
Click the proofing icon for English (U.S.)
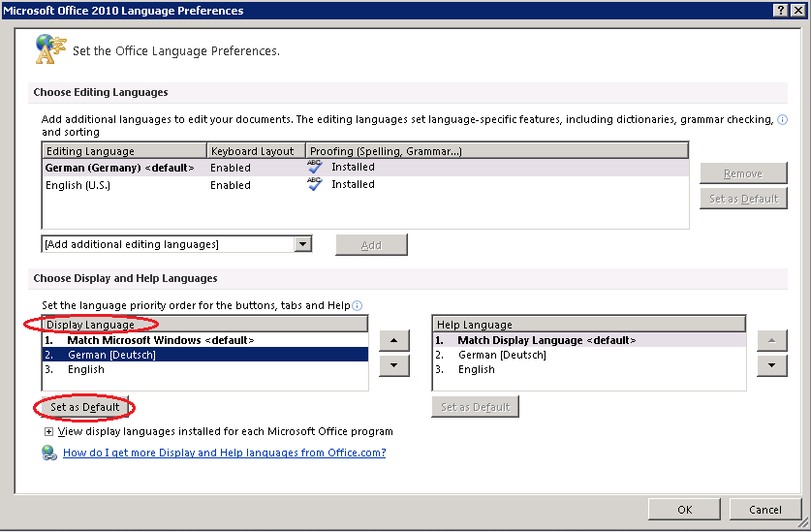pos(315,184)
